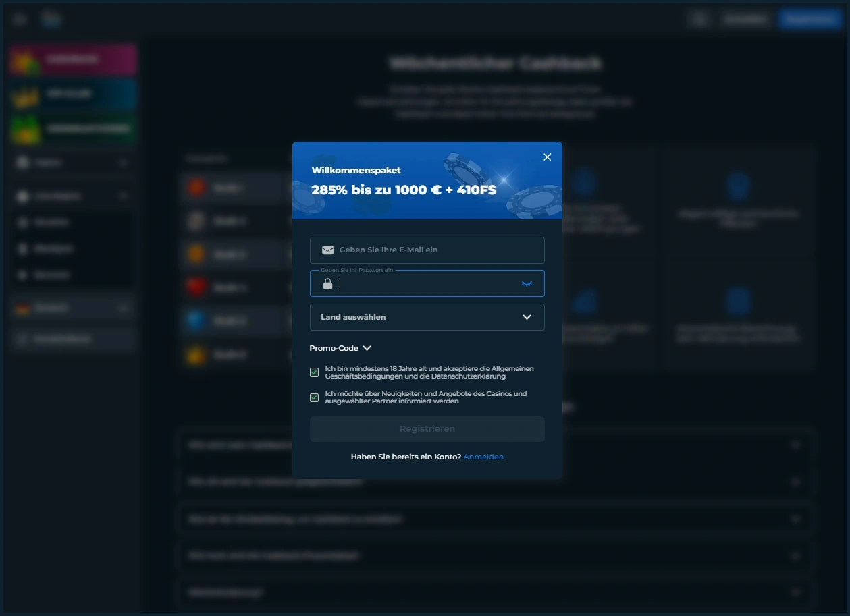
Task: Click the email address input field
Action: click(427, 250)
